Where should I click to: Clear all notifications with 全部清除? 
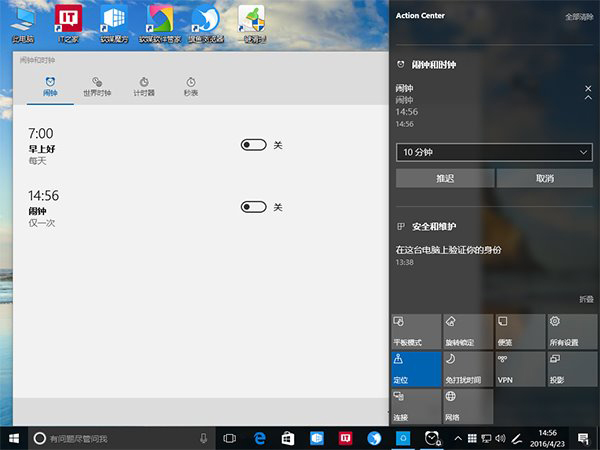click(578, 16)
